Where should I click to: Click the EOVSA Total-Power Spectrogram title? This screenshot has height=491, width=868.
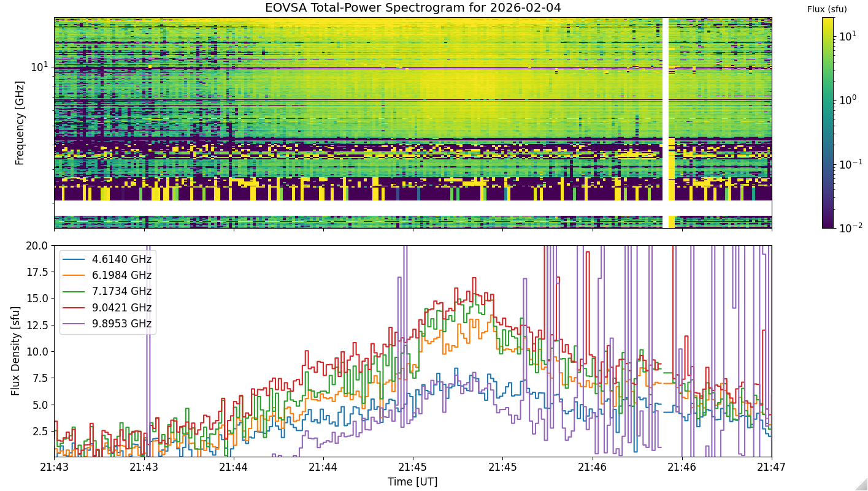413,8
